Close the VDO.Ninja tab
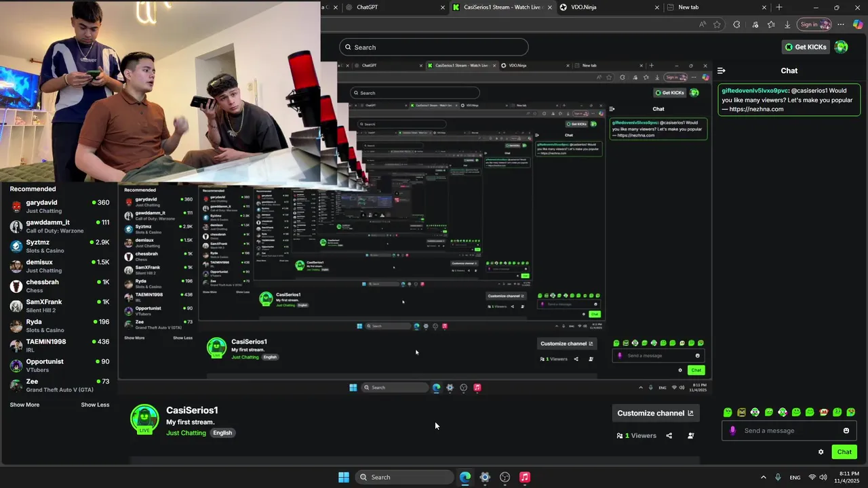 (x=656, y=7)
